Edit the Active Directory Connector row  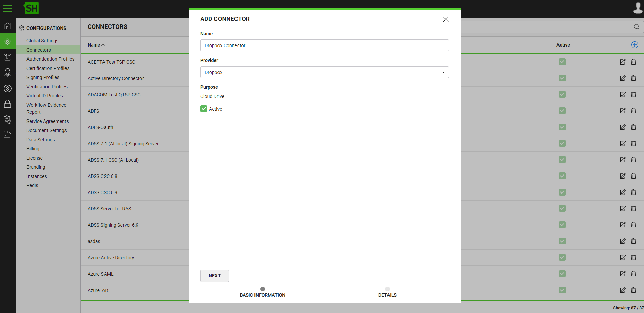point(623,78)
